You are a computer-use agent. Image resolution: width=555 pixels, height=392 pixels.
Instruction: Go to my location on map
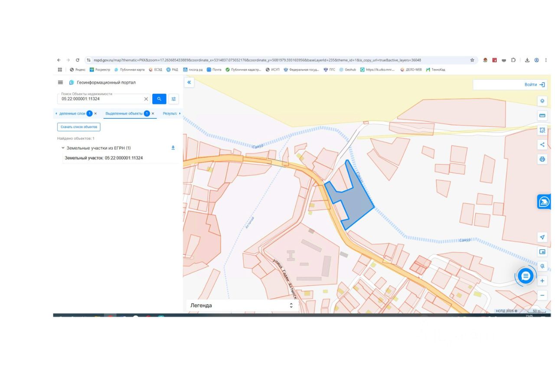pyautogui.click(x=542, y=237)
